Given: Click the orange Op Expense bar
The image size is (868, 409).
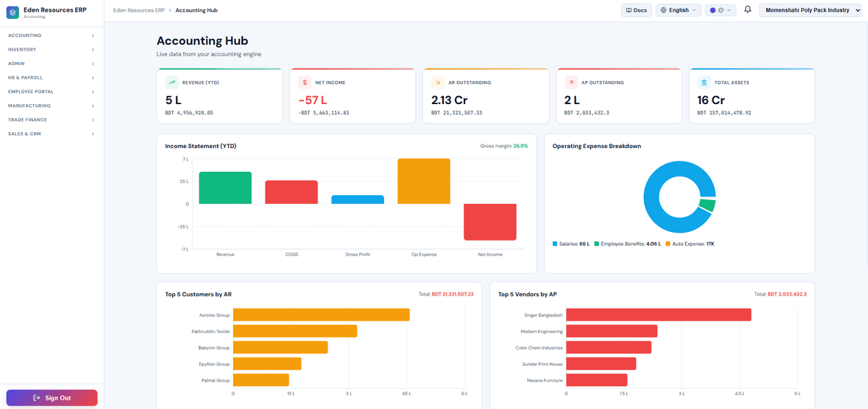Looking at the screenshot, I should pos(424,181).
